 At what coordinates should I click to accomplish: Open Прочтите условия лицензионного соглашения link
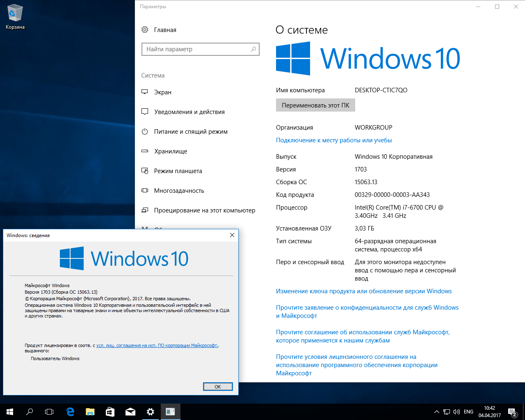(357, 365)
